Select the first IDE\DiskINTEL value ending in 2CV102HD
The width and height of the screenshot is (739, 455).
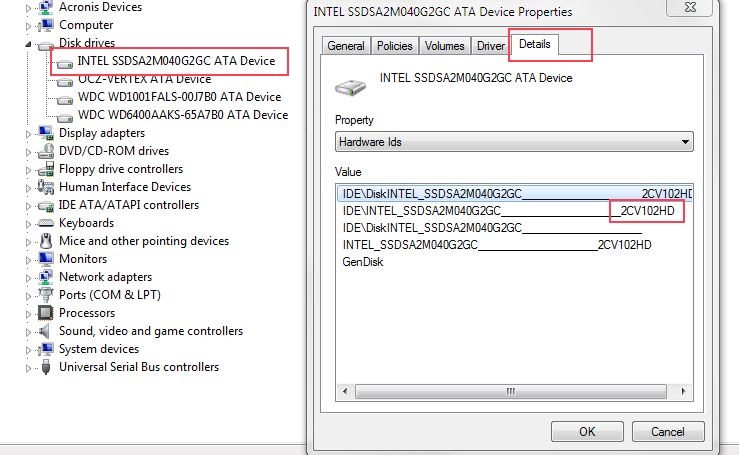[515, 194]
